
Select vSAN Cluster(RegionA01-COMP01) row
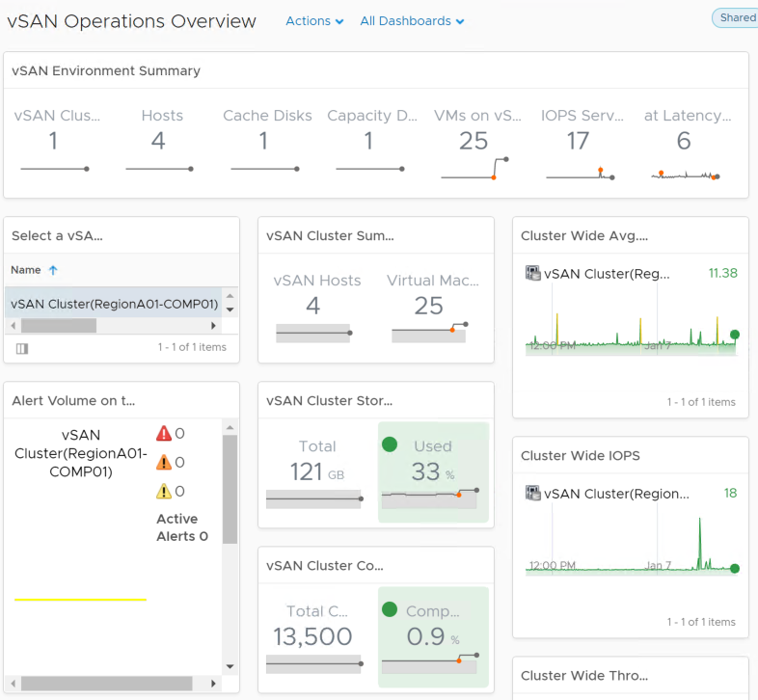114,304
